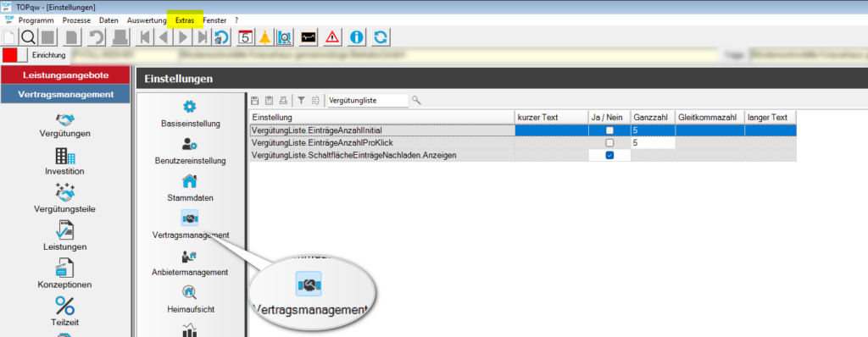The width and height of the screenshot is (868, 337).
Task: Select Vertragsmanagement settings category
Action: 191,225
